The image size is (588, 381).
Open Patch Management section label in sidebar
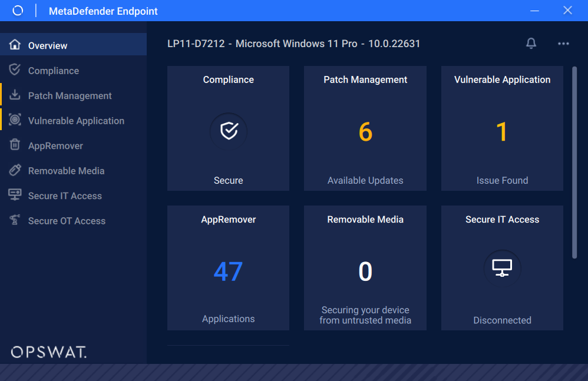coord(70,96)
